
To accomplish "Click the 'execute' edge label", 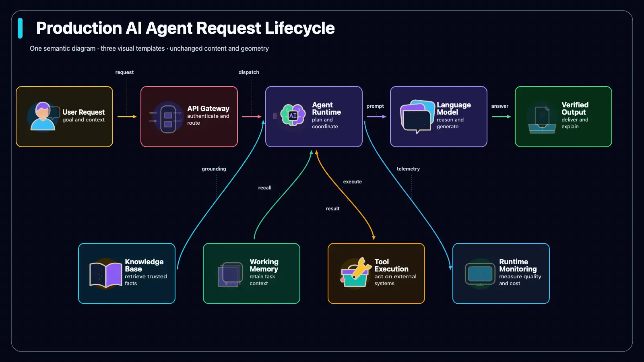I will click(x=352, y=182).
